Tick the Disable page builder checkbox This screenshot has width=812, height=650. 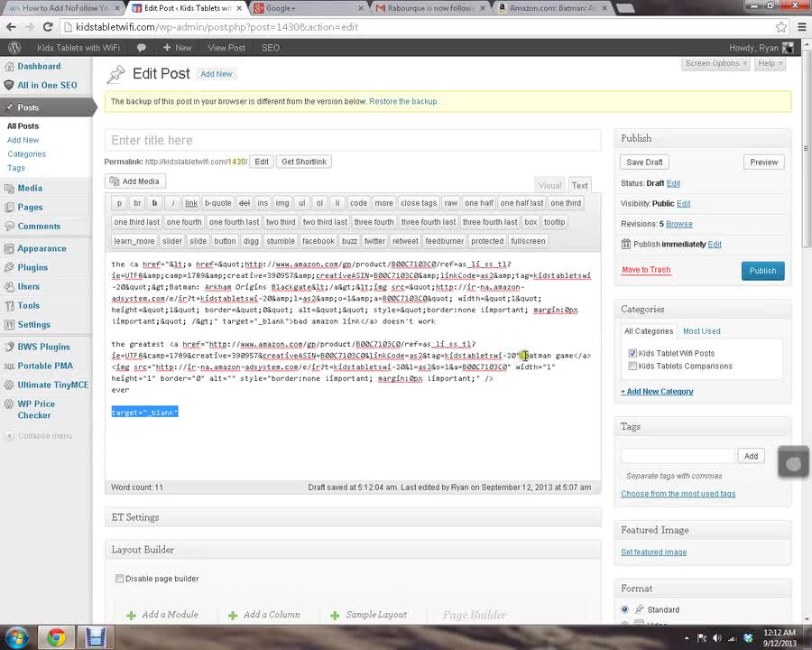tap(120, 579)
